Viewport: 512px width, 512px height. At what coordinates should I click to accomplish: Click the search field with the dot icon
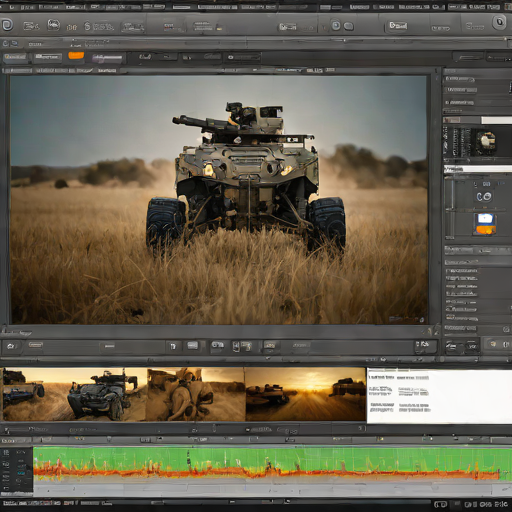[244, 57]
